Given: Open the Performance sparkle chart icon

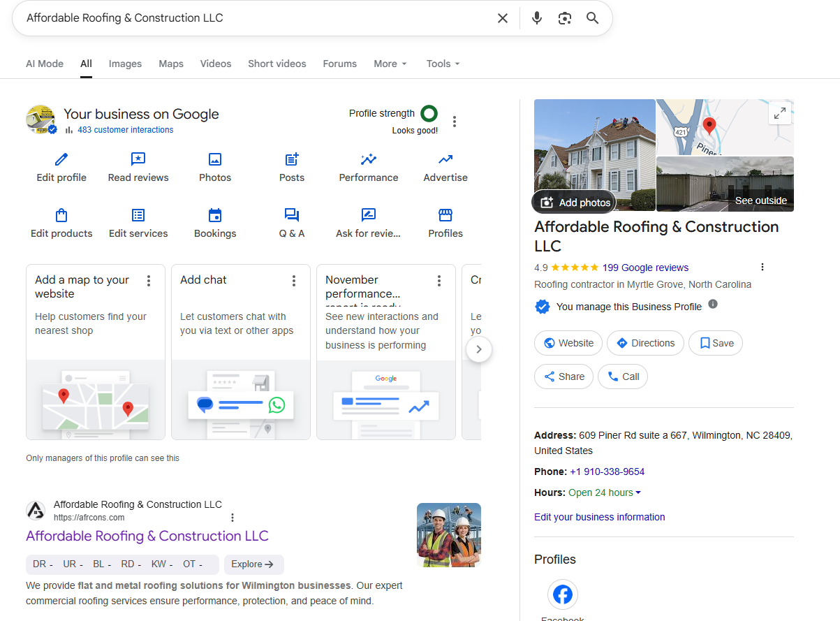Looking at the screenshot, I should pyautogui.click(x=369, y=159).
